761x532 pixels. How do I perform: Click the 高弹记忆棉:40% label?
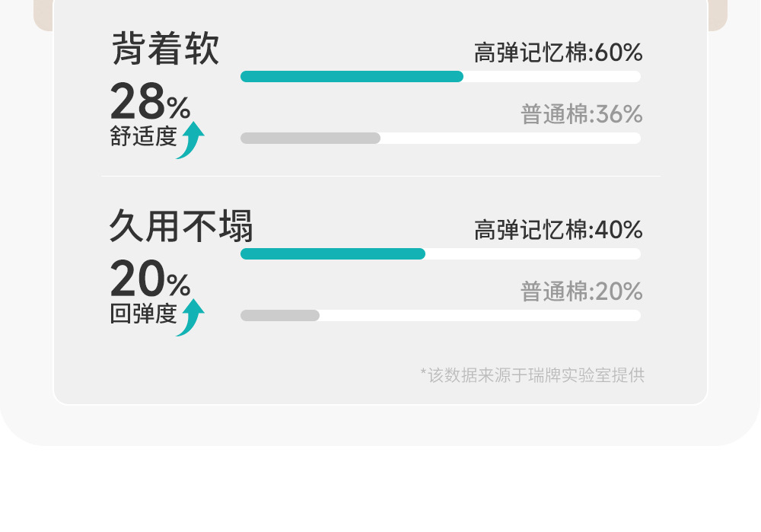[558, 230]
